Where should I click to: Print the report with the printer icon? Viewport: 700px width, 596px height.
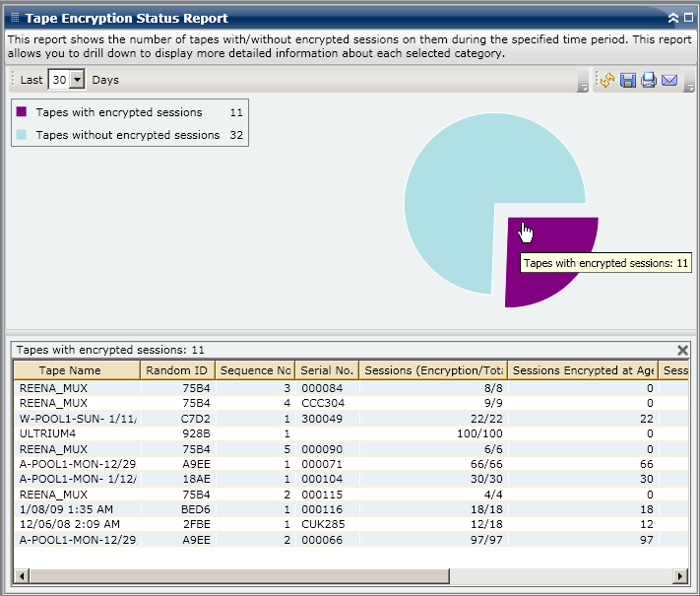649,80
